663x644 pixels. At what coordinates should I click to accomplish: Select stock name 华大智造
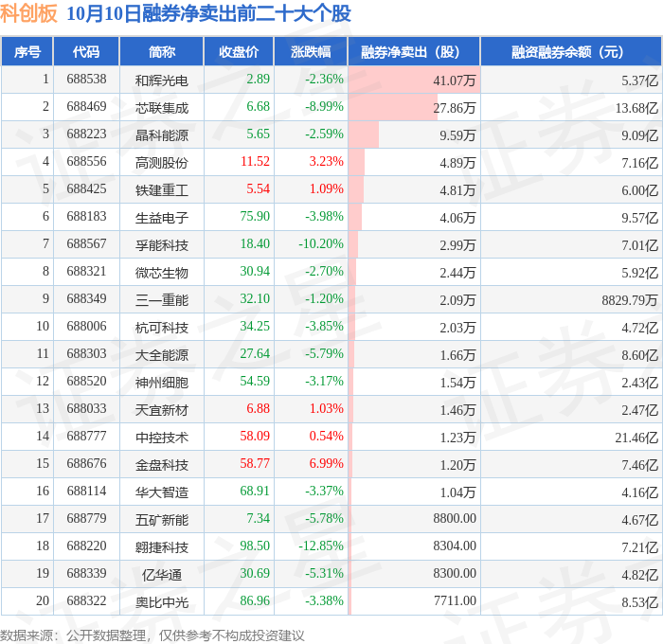(x=162, y=492)
